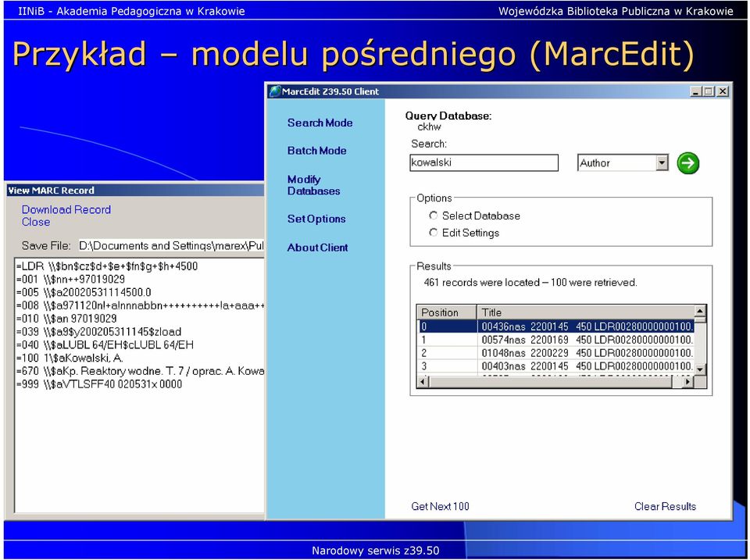Click '461 records were located' status text
Screen dimensions: 750x560
click(530, 283)
